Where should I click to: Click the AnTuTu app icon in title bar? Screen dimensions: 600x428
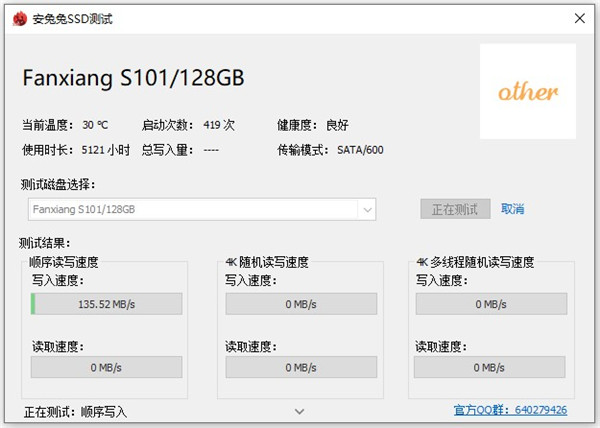point(16,16)
